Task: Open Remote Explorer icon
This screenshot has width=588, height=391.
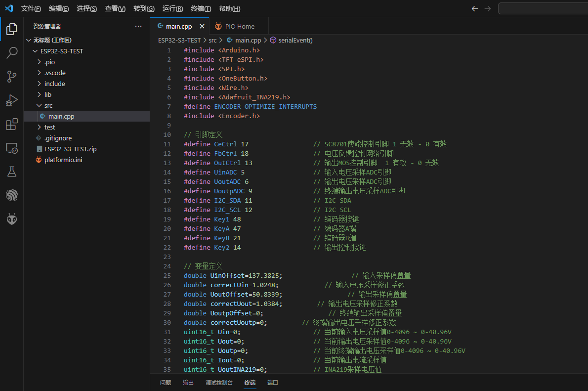Action: click(12, 148)
